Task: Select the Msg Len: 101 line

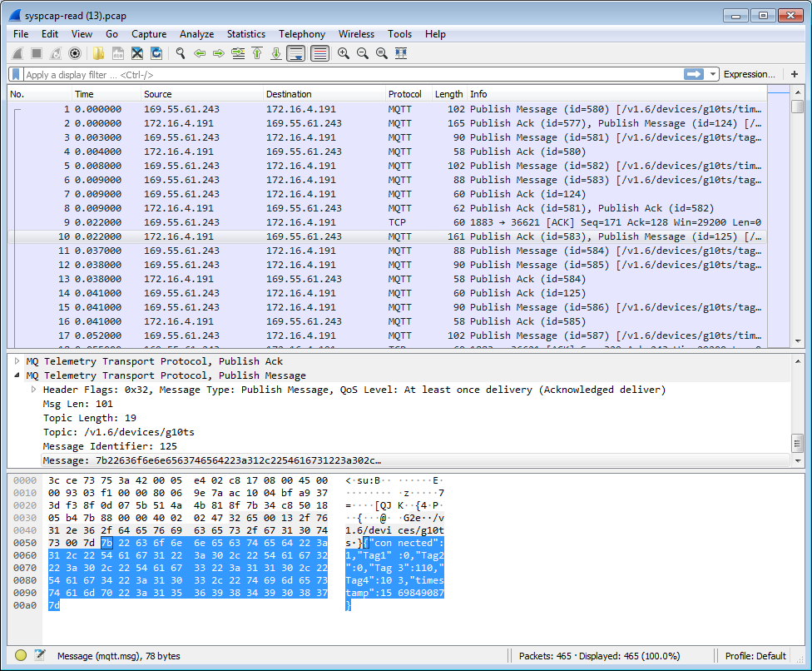Action: 77,404
